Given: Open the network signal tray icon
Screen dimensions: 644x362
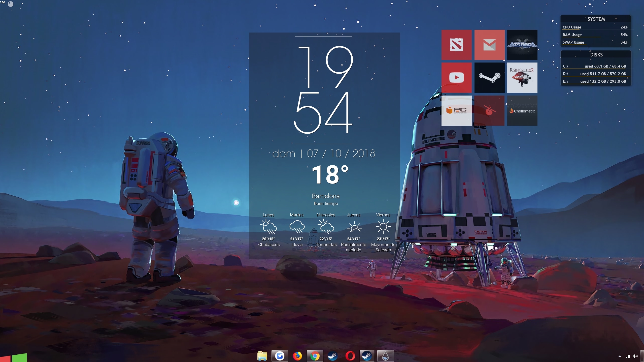Looking at the screenshot, I should [628, 356].
